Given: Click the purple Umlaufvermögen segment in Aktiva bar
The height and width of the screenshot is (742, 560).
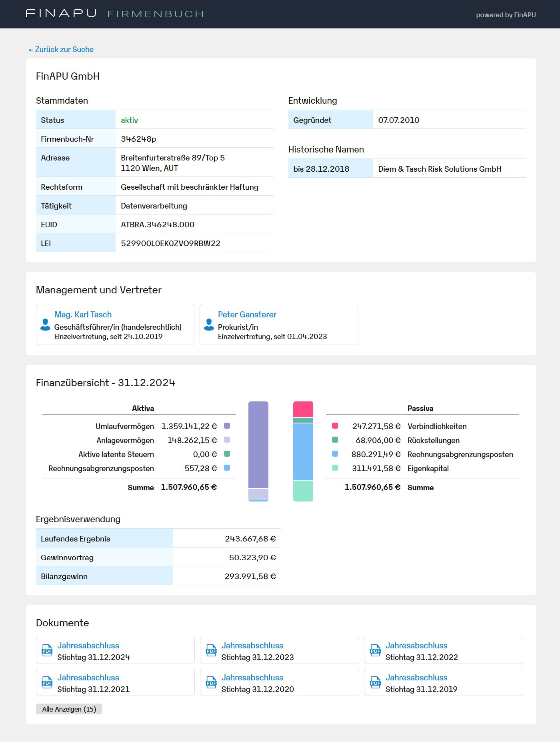Looking at the screenshot, I should [x=258, y=444].
